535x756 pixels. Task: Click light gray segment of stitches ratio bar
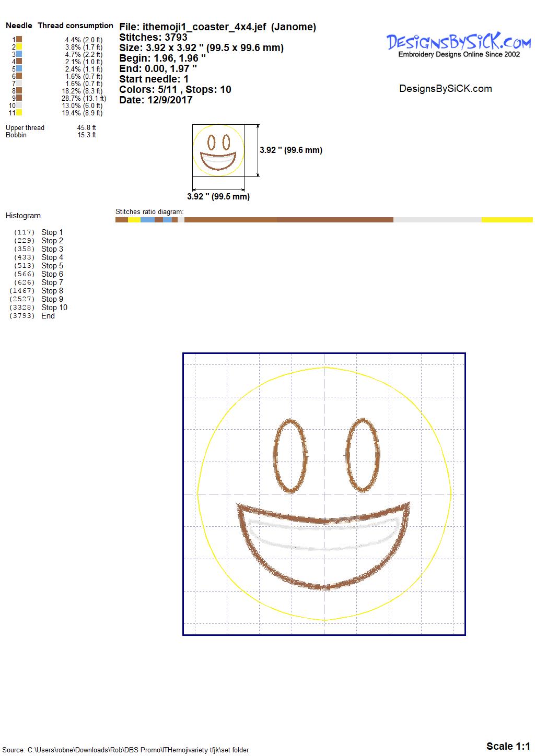437,220
